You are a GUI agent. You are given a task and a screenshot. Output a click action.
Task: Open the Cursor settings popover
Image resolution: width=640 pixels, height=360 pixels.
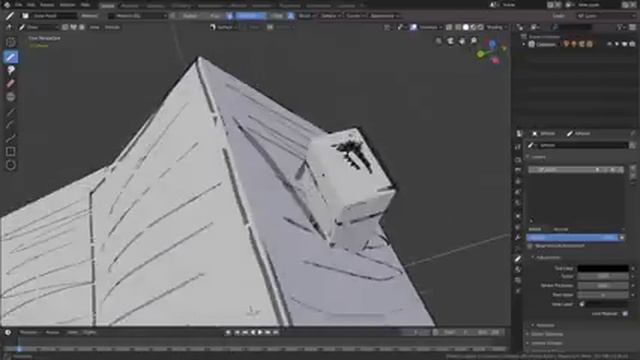click(355, 16)
